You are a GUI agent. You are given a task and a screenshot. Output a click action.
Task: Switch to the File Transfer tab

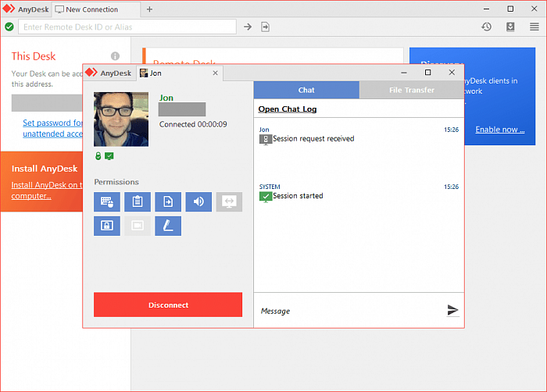click(x=411, y=91)
